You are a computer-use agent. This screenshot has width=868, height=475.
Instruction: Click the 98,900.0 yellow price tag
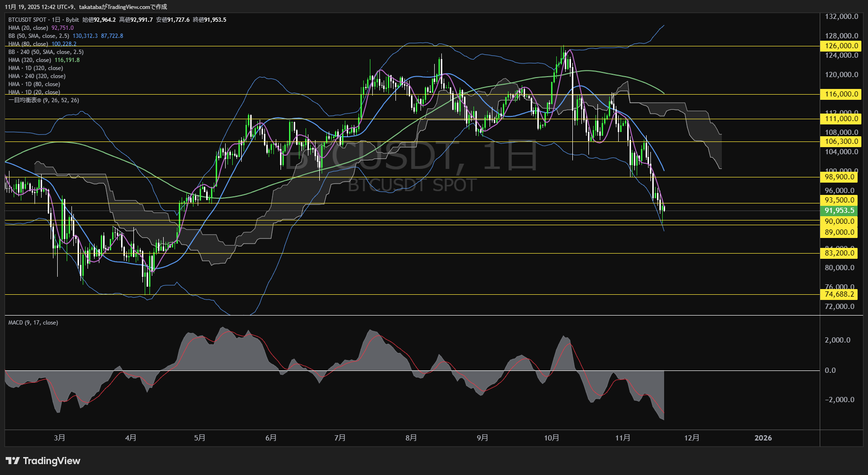[x=840, y=177]
